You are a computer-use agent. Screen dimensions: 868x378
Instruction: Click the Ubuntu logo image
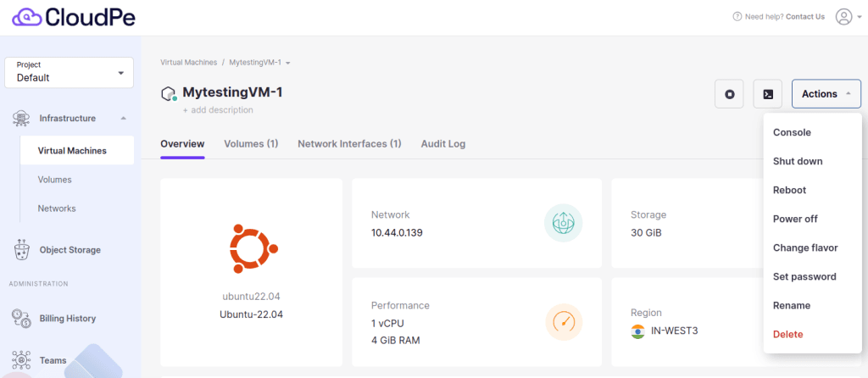[x=253, y=248]
